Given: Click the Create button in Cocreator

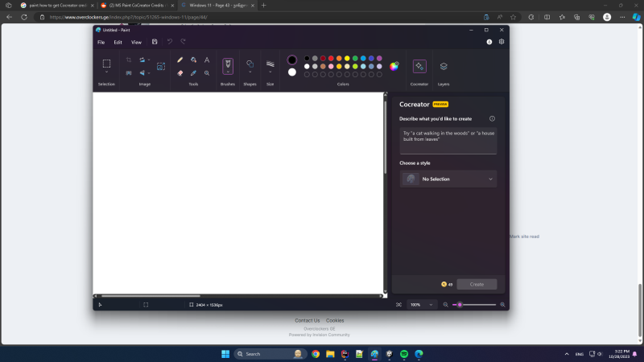Looking at the screenshot, I should tap(477, 284).
